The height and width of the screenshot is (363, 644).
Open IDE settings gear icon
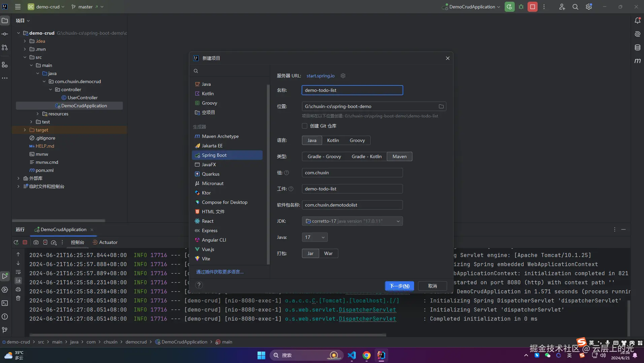coord(589,7)
